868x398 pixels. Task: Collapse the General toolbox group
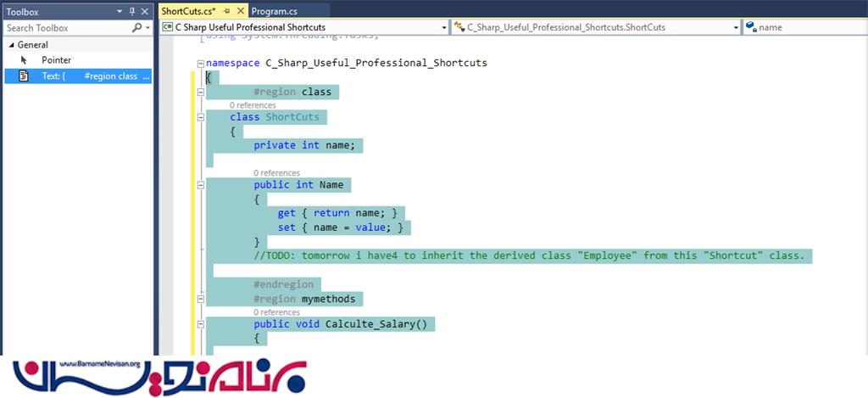[10, 45]
